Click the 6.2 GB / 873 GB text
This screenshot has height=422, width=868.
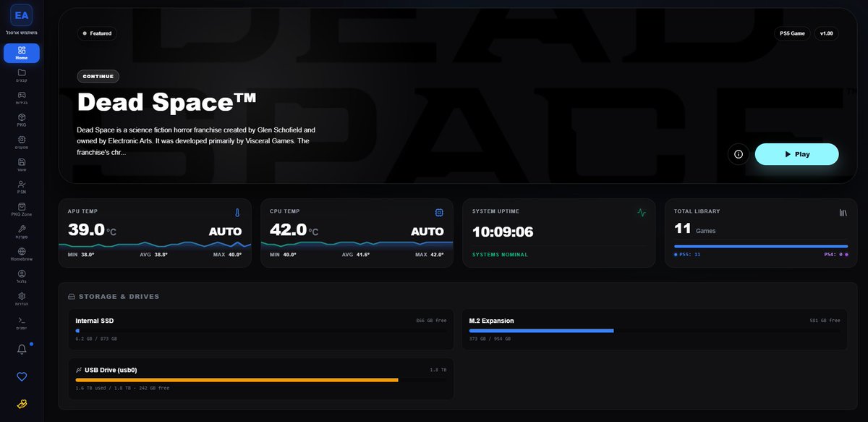click(x=96, y=339)
